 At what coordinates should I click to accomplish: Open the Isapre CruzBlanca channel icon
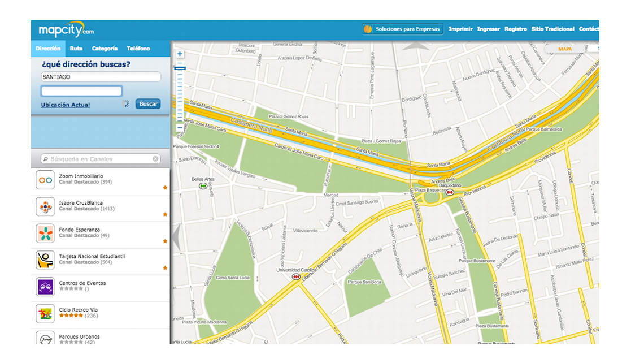(x=45, y=206)
